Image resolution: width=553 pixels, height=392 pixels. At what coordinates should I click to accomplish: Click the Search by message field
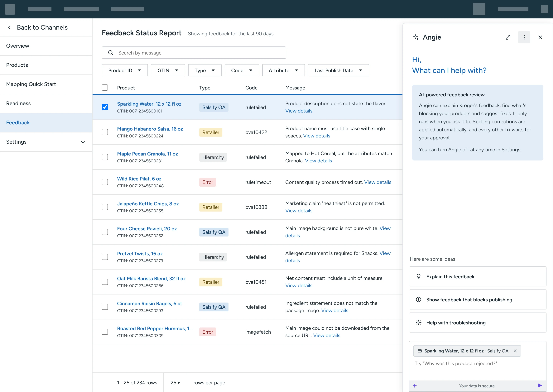[x=194, y=53]
